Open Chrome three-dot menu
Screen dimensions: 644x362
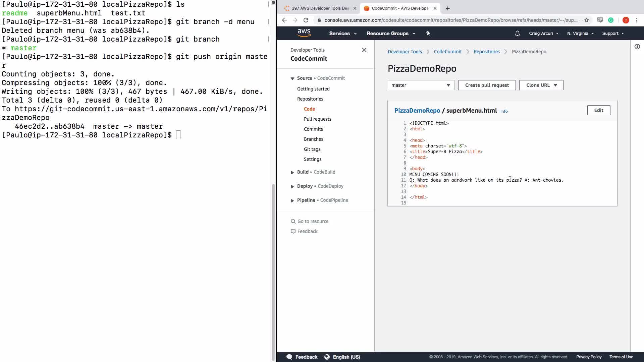pyautogui.click(x=637, y=20)
